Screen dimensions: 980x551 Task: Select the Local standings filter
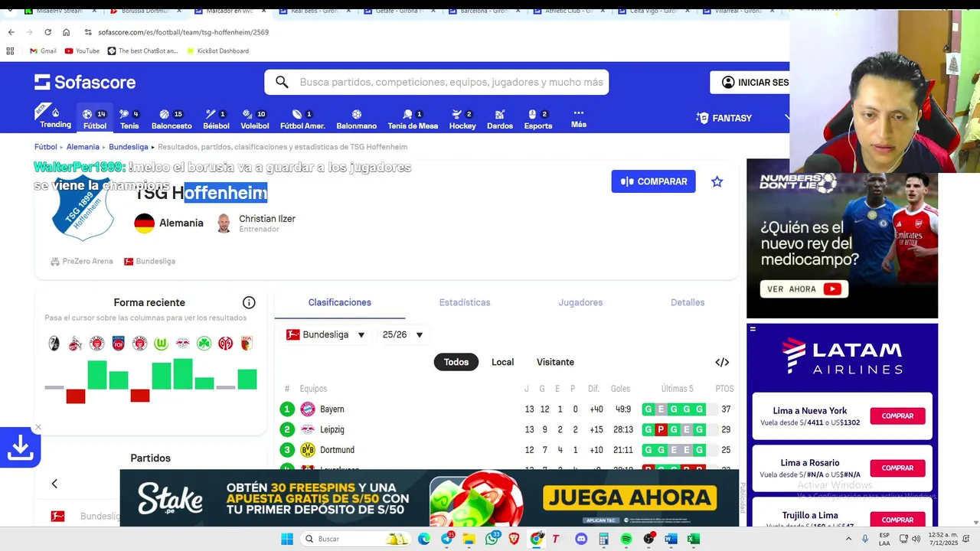(x=502, y=362)
